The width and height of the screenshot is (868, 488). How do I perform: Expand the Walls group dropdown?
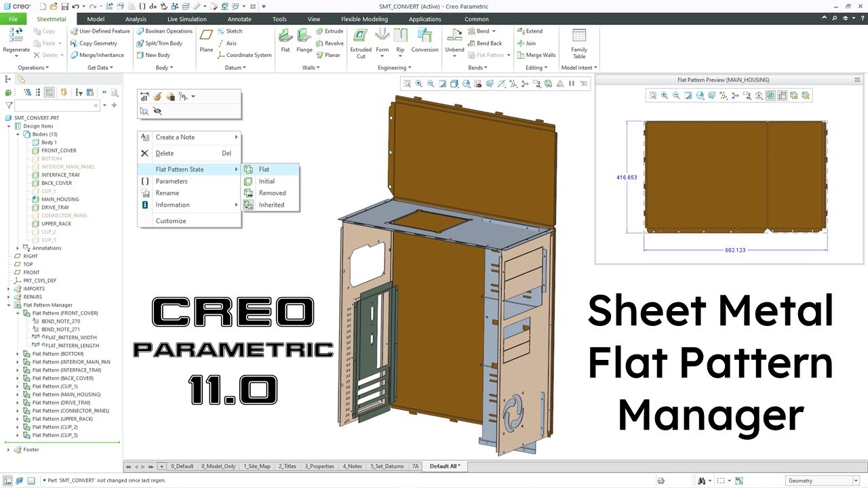(312, 68)
